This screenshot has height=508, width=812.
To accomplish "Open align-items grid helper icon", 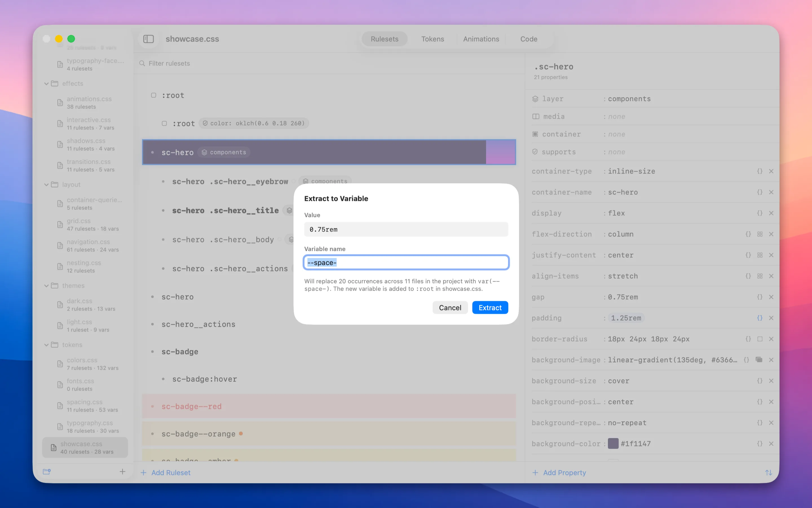I will (x=760, y=276).
